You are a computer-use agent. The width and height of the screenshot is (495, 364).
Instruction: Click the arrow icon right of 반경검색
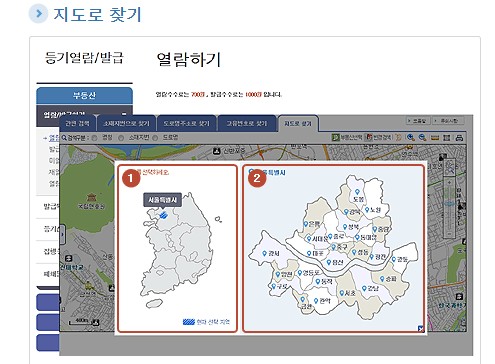click(x=398, y=137)
